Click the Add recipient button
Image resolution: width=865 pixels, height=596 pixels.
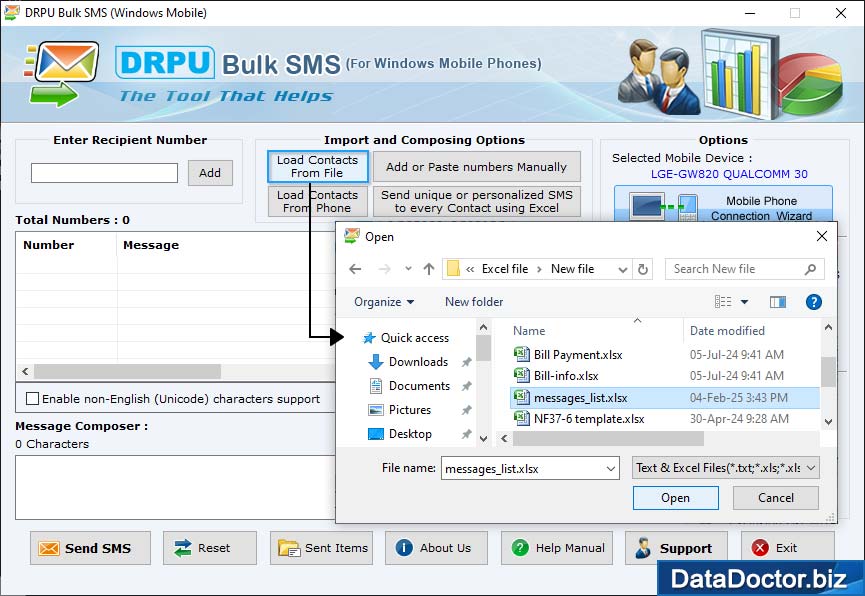(210, 173)
